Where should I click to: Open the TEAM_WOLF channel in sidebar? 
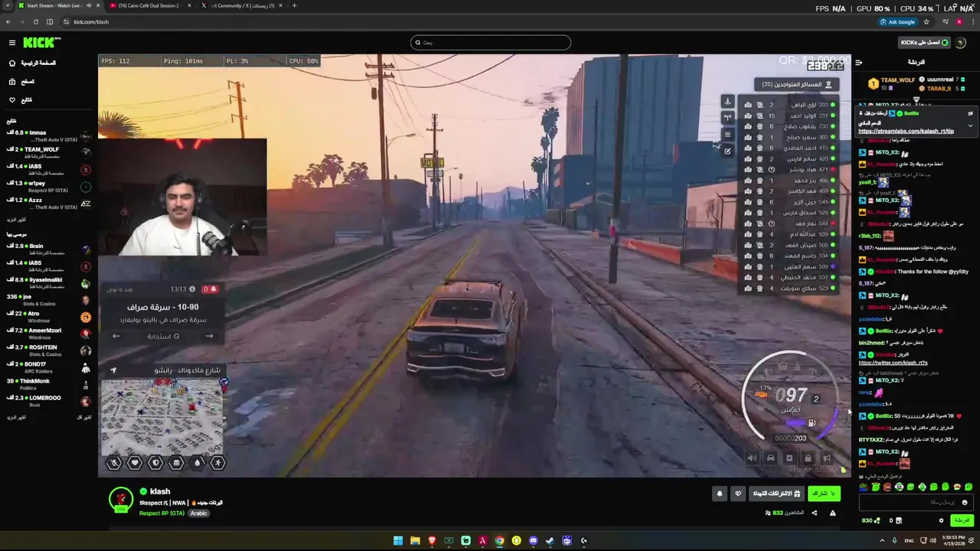[47, 153]
